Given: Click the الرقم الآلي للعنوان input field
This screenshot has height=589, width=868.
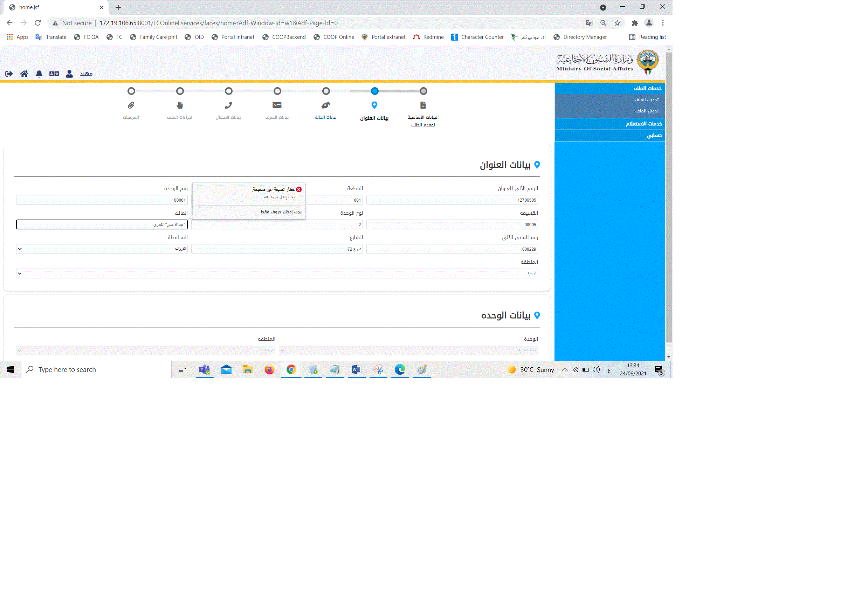Looking at the screenshot, I should [x=452, y=200].
